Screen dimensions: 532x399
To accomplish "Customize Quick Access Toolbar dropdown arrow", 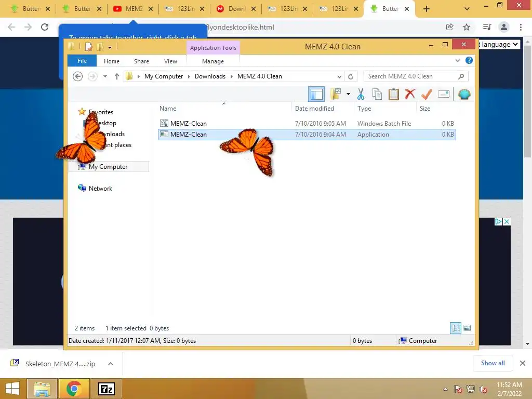I will (x=110, y=47).
